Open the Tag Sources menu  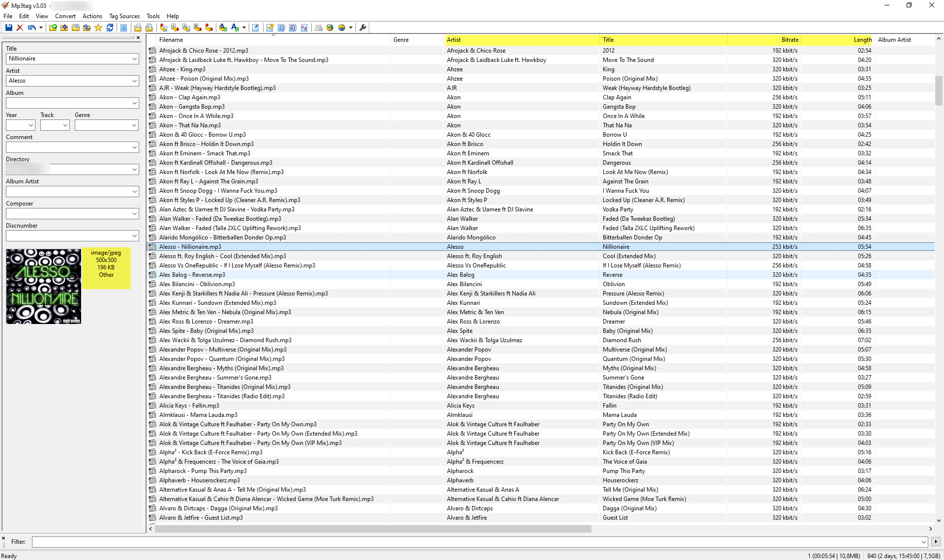[x=124, y=16]
